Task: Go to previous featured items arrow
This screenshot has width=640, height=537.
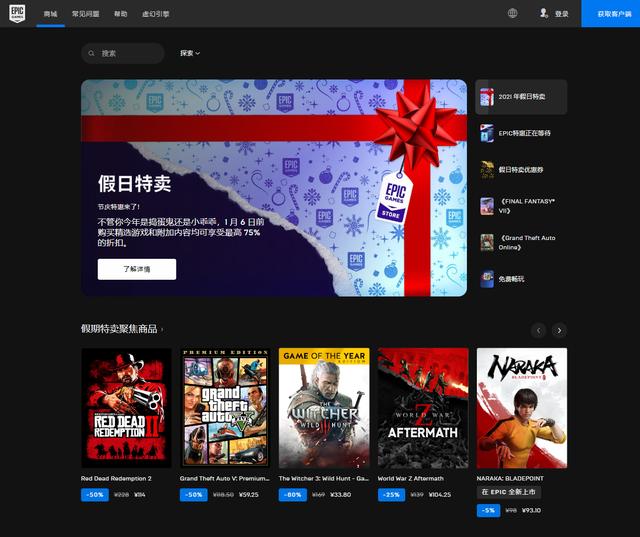Action: (x=539, y=330)
